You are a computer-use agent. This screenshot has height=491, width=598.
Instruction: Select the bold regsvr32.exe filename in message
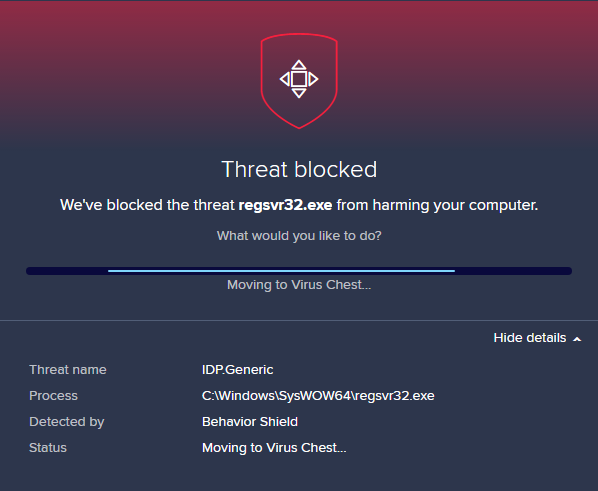pyautogui.click(x=285, y=205)
